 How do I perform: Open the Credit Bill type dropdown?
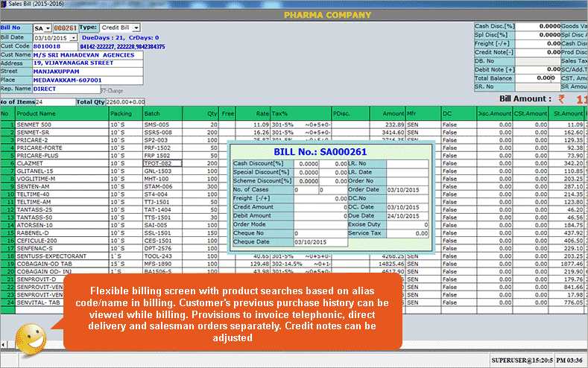tap(136, 28)
